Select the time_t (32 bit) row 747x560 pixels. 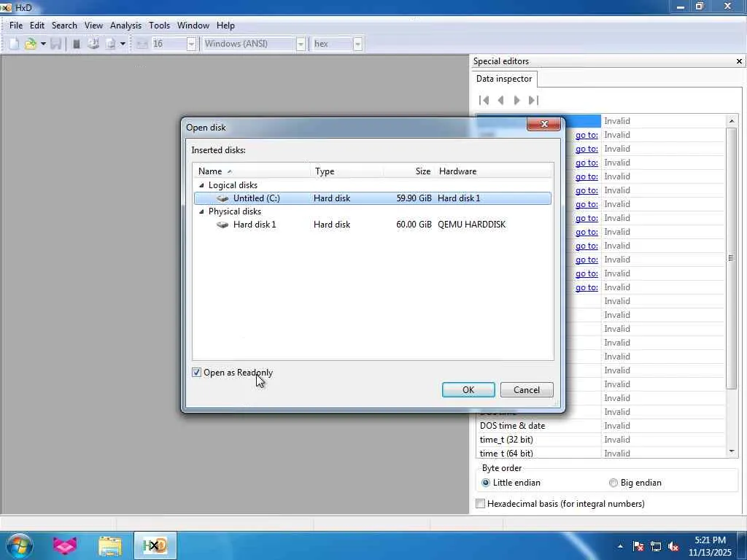(601, 440)
